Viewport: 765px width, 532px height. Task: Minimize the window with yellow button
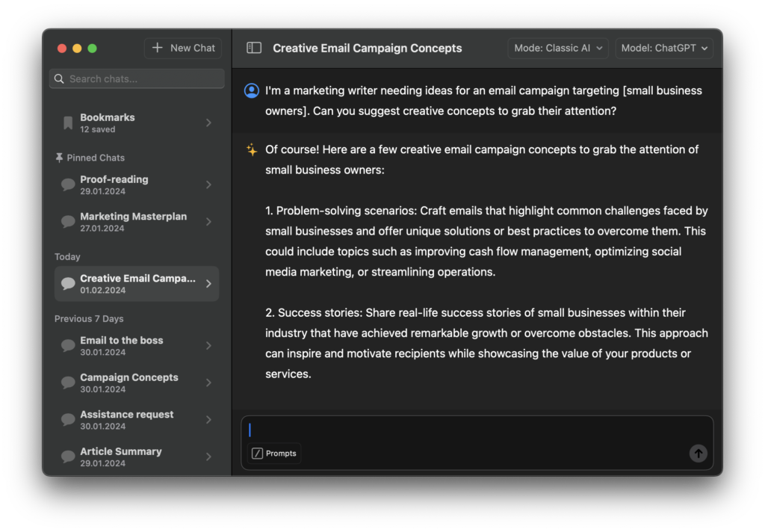(77, 49)
